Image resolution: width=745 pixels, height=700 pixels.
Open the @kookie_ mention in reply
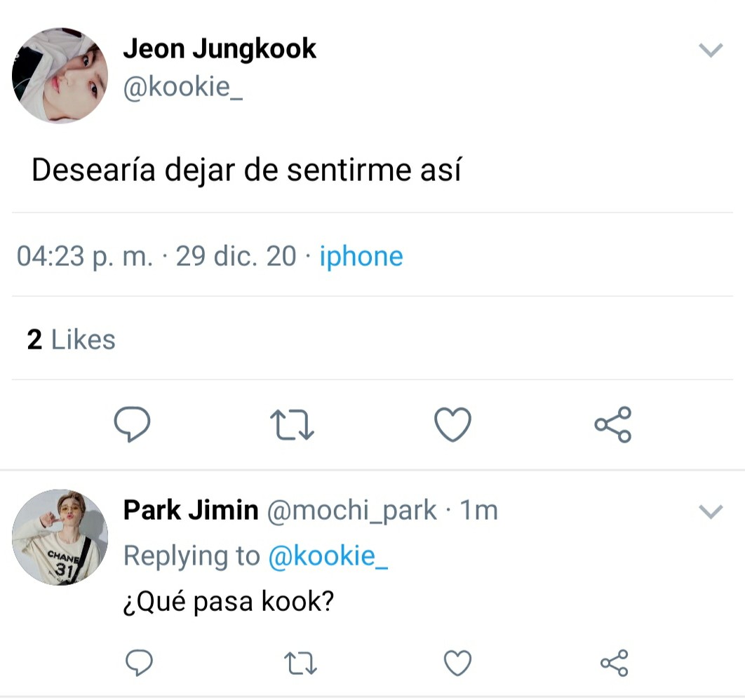tap(328, 556)
